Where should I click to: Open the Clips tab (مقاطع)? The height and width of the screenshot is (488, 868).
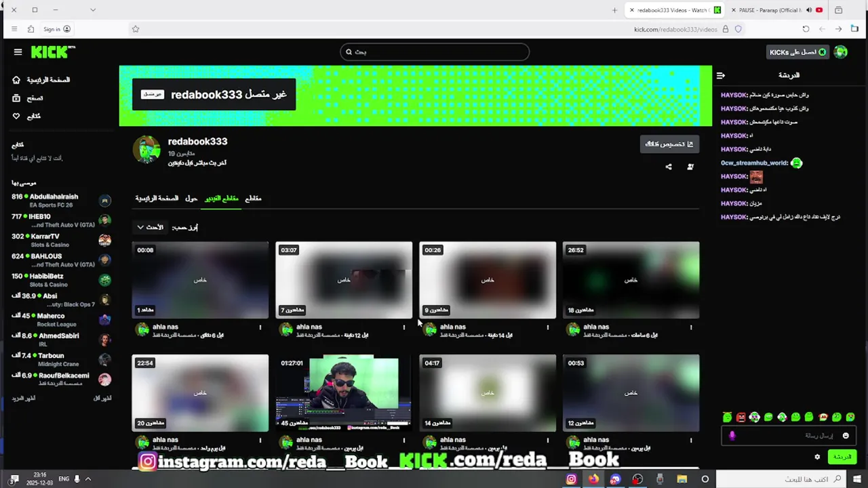[253, 199]
